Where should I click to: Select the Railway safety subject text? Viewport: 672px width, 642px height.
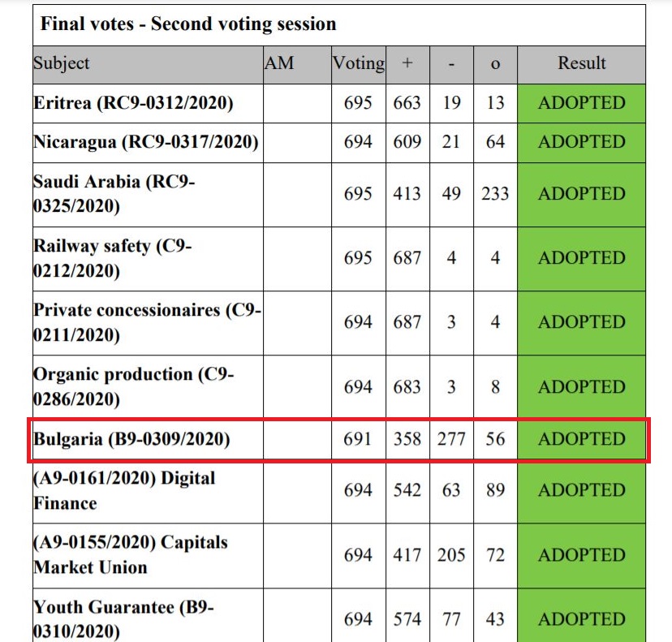click(x=112, y=258)
